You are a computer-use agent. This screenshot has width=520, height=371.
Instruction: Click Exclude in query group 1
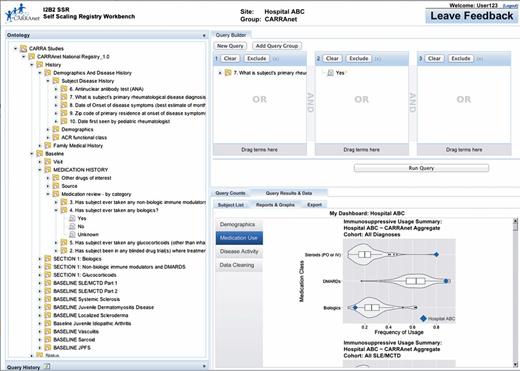pos(256,59)
